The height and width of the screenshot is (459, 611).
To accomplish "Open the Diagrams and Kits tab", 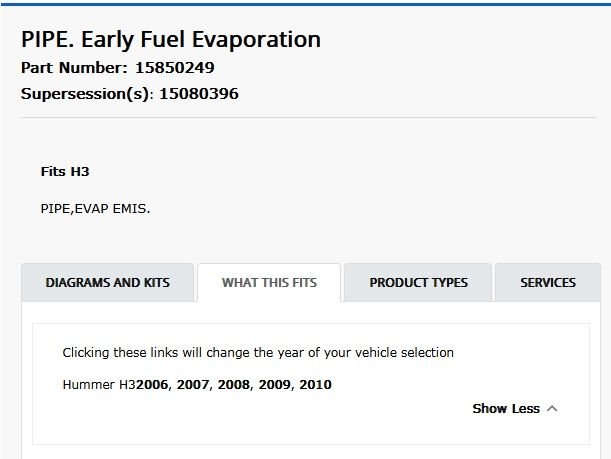I will point(108,283).
